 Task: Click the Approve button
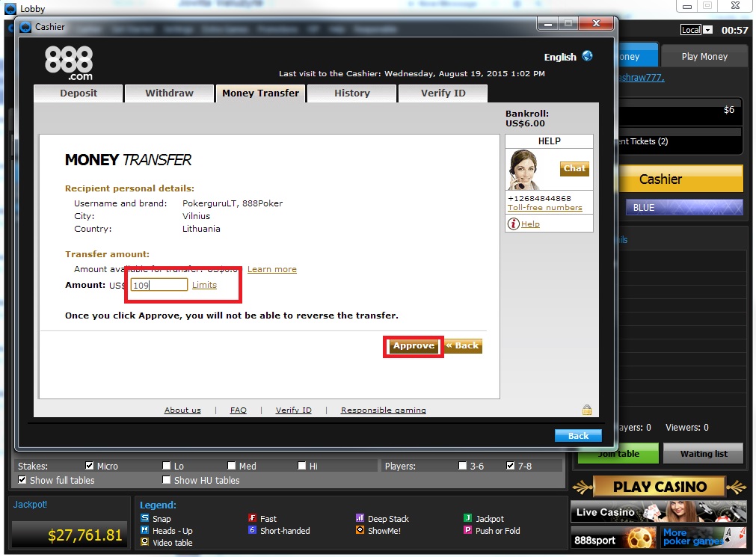pyautogui.click(x=414, y=345)
